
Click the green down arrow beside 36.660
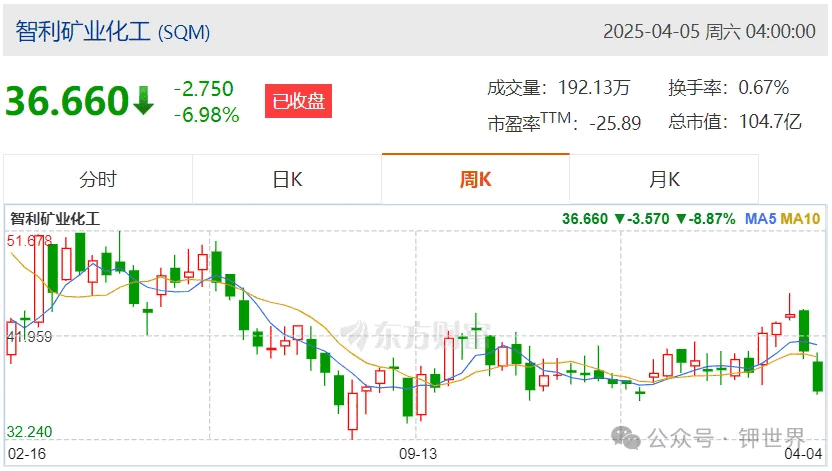[143, 101]
